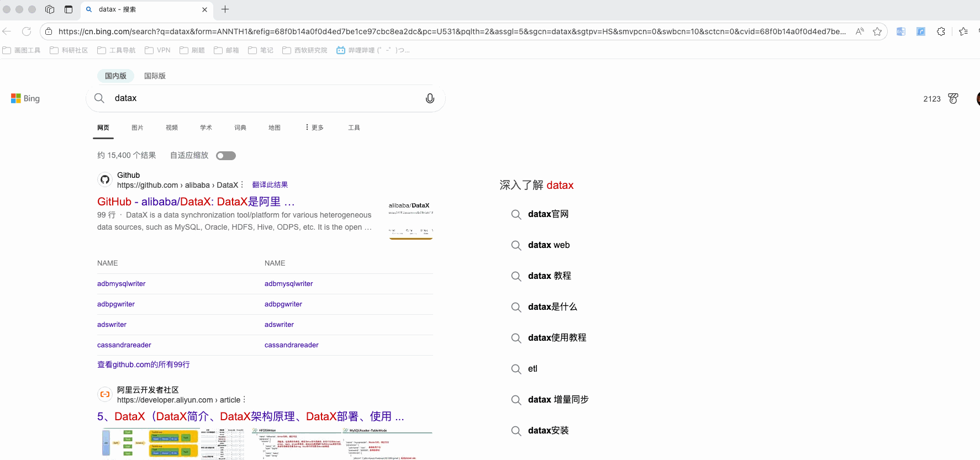Search related query datax官网
This screenshot has height=460, width=980.
click(548, 214)
